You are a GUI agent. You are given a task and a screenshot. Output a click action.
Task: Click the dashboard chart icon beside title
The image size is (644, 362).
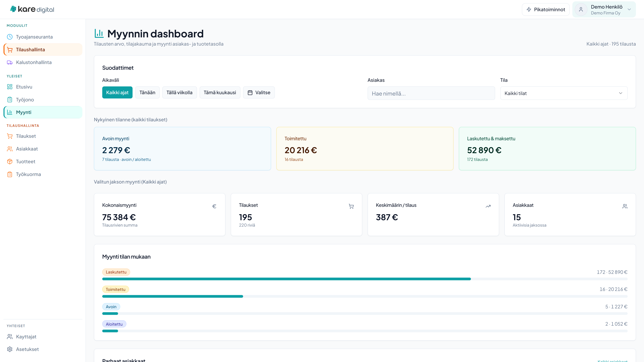99,34
